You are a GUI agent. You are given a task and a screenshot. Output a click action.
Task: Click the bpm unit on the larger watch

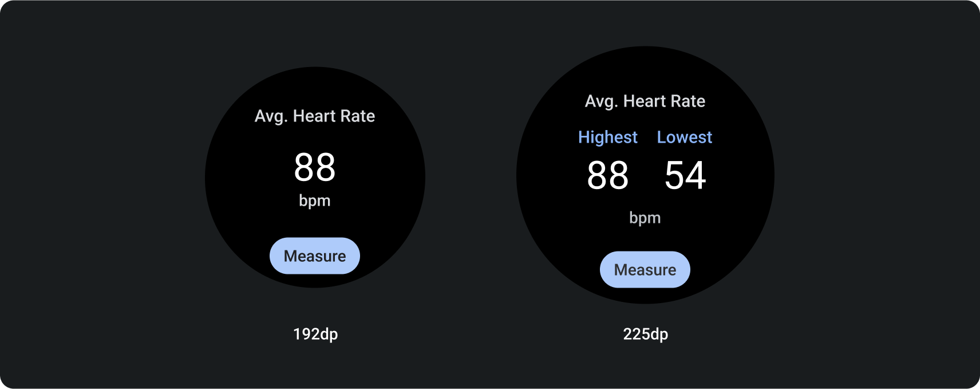(645, 218)
